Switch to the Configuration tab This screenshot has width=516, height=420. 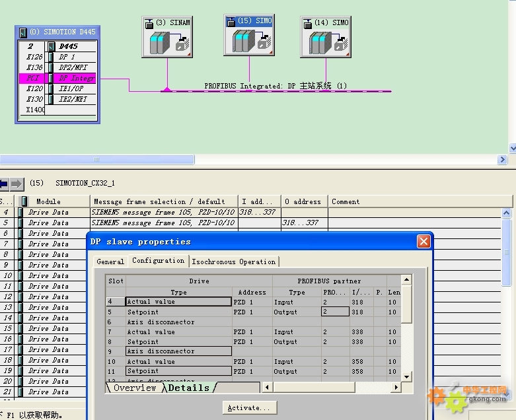point(159,260)
